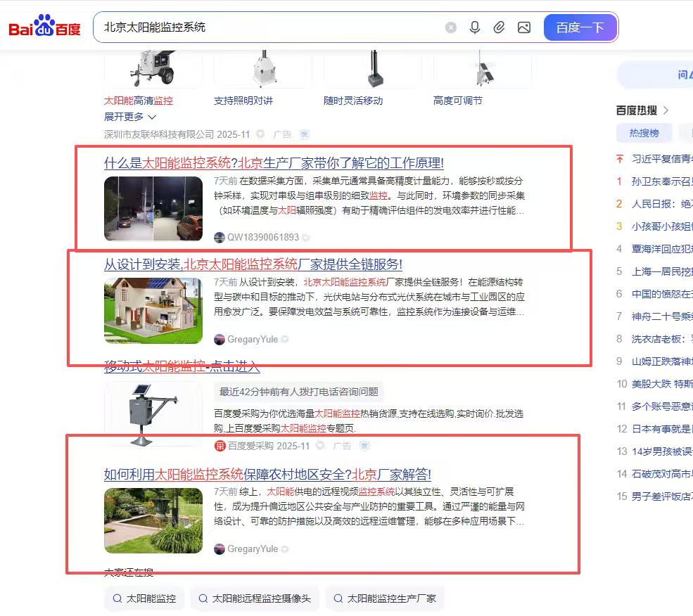Select the 热搜榜 tab
Viewport: 693px width, 616px height.
pyautogui.click(x=644, y=133)
